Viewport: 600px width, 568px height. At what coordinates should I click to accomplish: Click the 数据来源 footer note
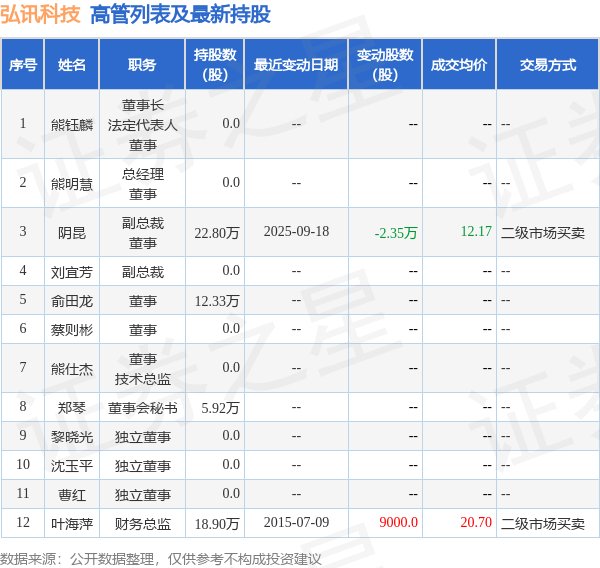tap(161, 559)
